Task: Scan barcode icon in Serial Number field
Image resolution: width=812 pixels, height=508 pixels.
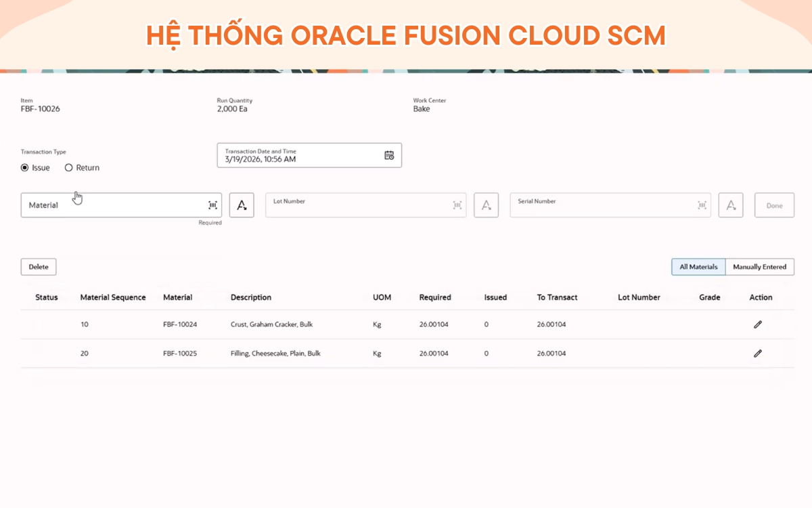Action: (702, 205)
